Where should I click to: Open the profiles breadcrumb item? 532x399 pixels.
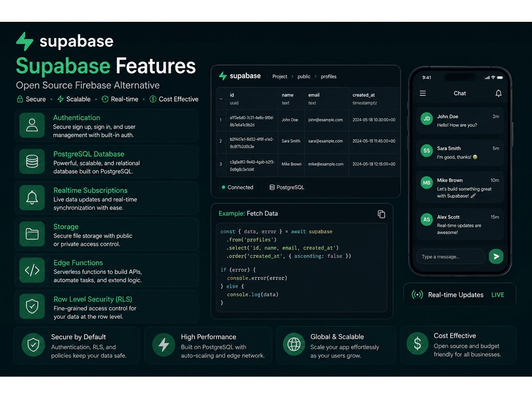(x=328, y=77)
